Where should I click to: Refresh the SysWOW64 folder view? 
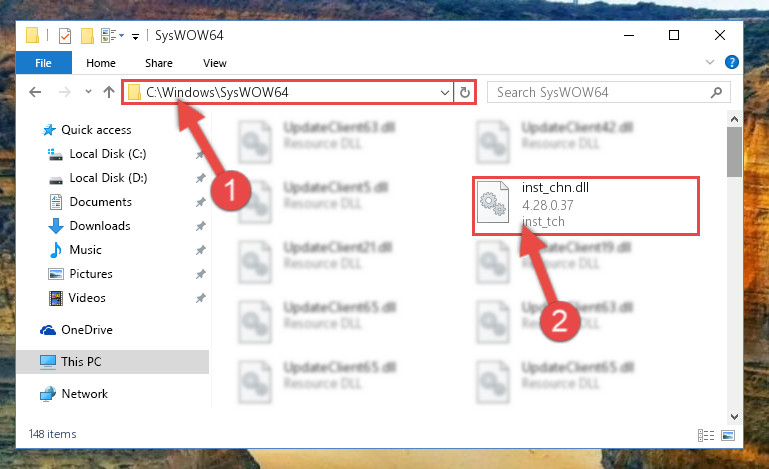(x=464, y=92)
